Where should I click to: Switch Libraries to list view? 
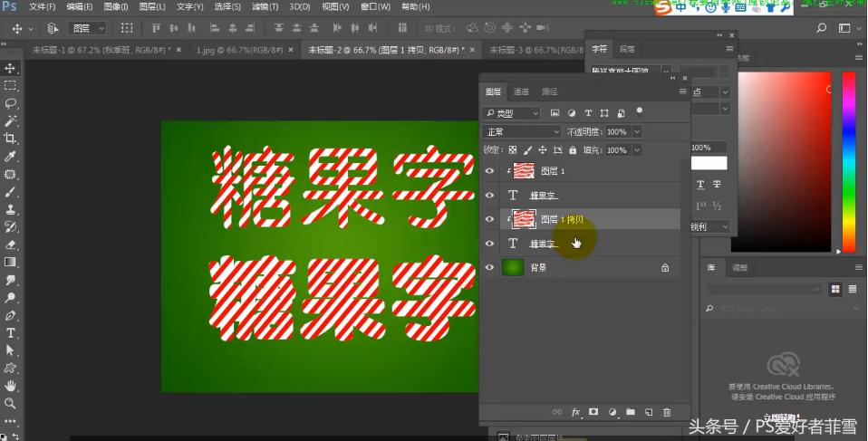[854, 289]
